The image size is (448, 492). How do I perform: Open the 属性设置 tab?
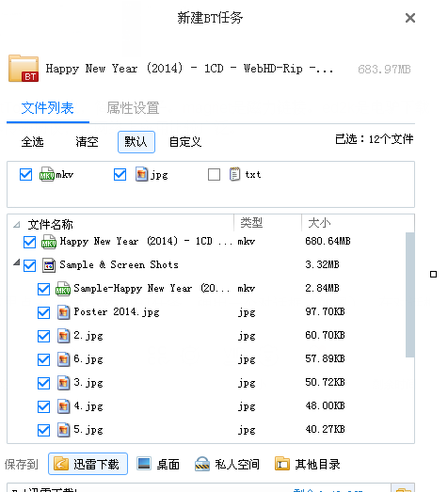click(x=133, y=108)
